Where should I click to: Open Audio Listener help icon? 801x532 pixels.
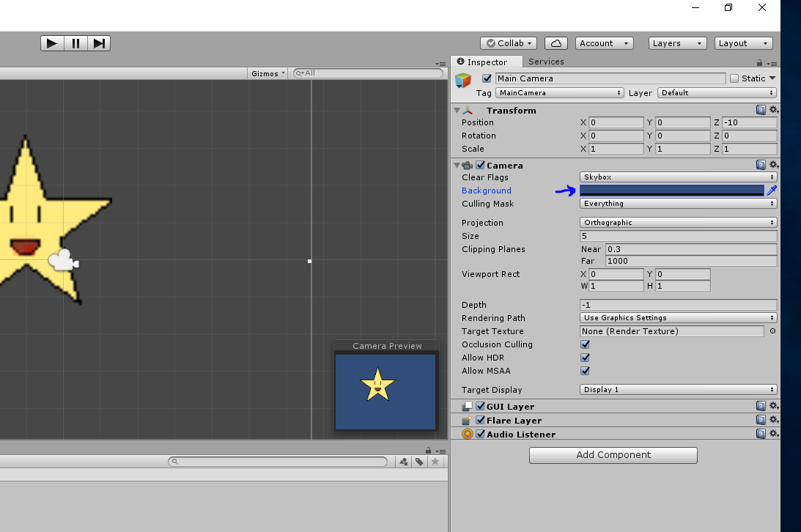tap(761, 434)
